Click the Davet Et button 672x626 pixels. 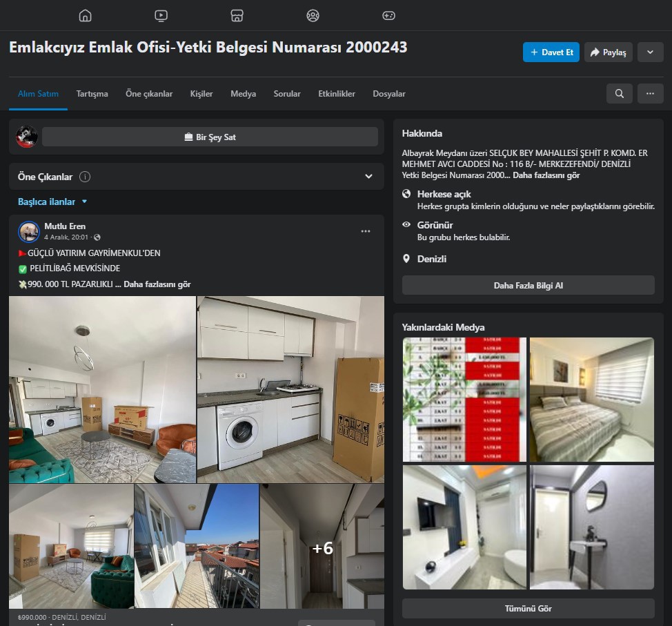tap(551, 52)
